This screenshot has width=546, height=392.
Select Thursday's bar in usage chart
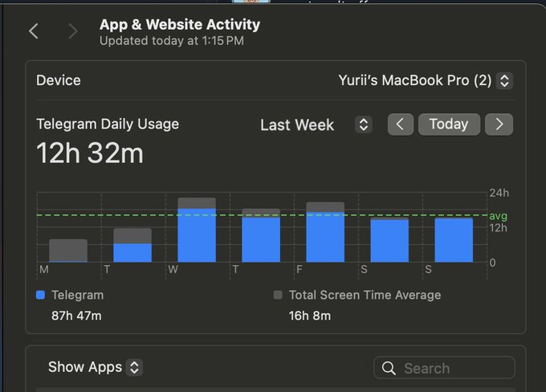click(x=261, y=235)
